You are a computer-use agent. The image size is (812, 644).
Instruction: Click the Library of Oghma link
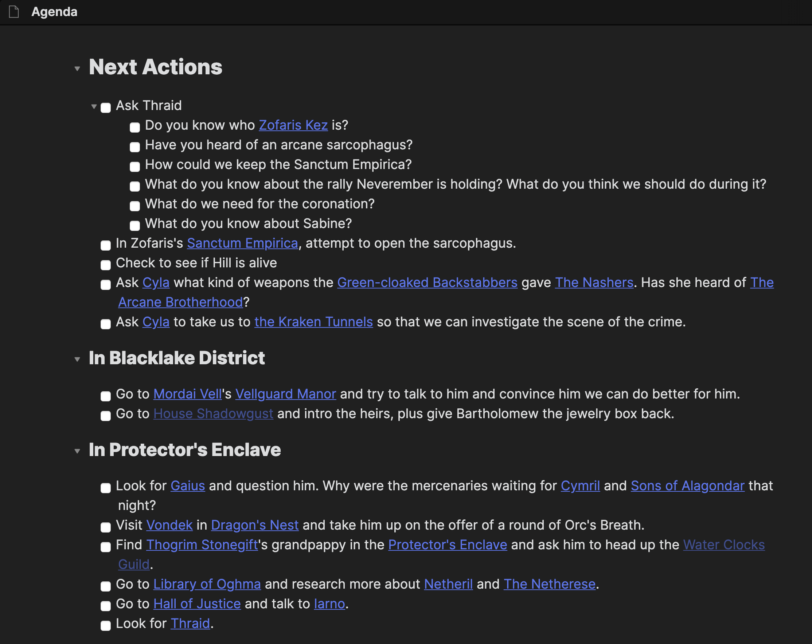pos(207,584)
